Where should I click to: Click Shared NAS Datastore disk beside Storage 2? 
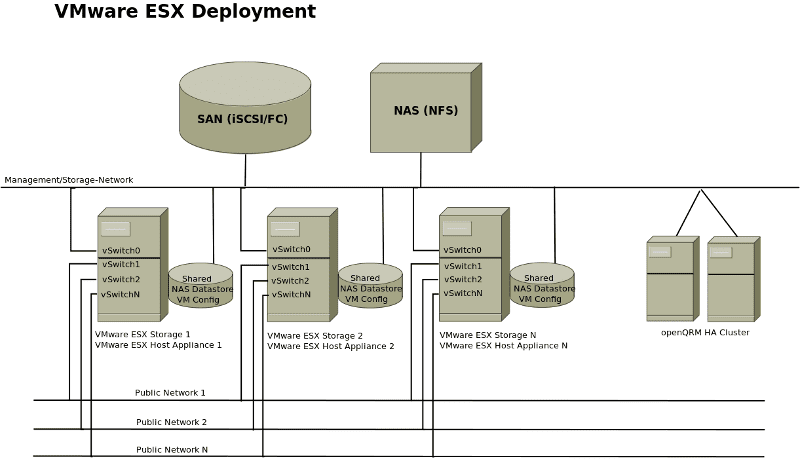(370, 285)
